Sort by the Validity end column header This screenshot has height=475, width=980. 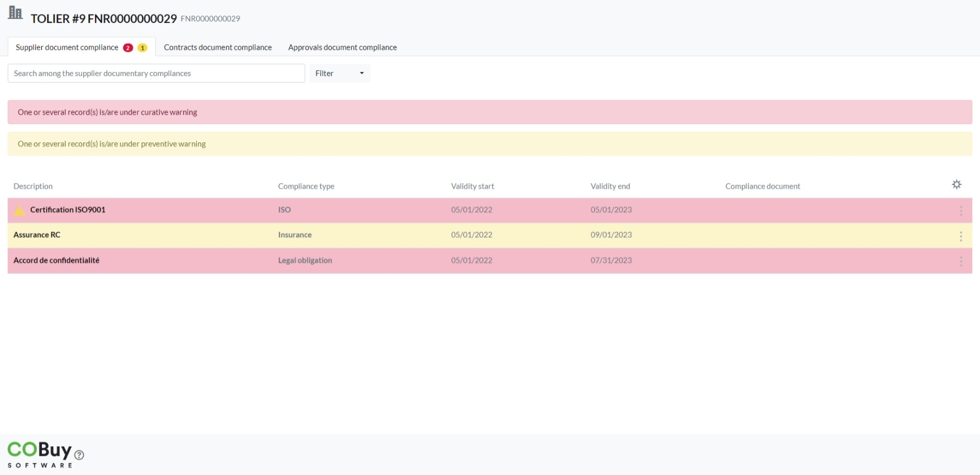coord(610,186)
